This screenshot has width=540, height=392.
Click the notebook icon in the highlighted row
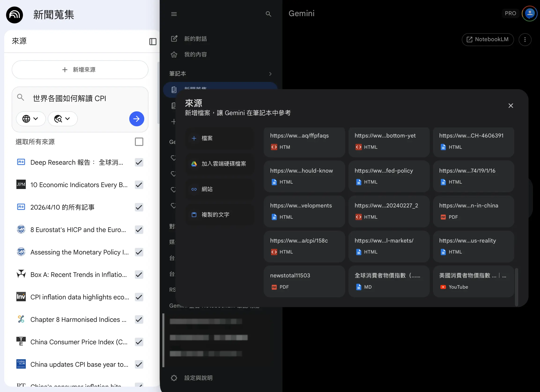click(174, 90)
